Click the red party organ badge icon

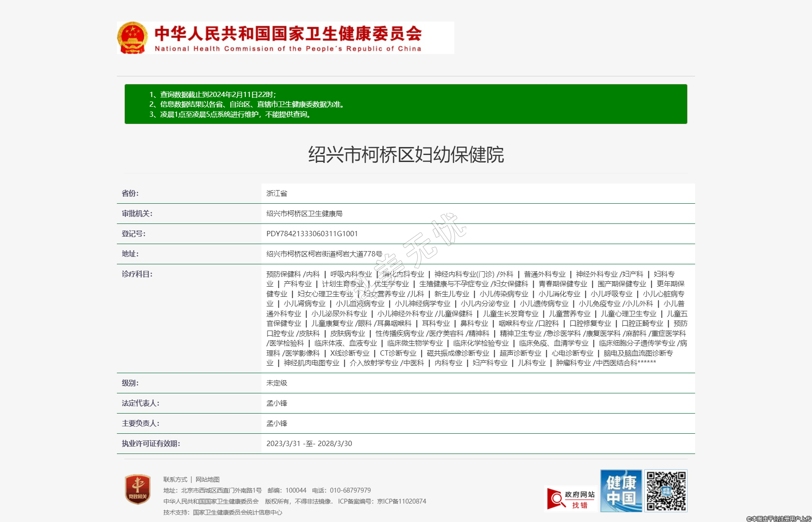[138, 489]
